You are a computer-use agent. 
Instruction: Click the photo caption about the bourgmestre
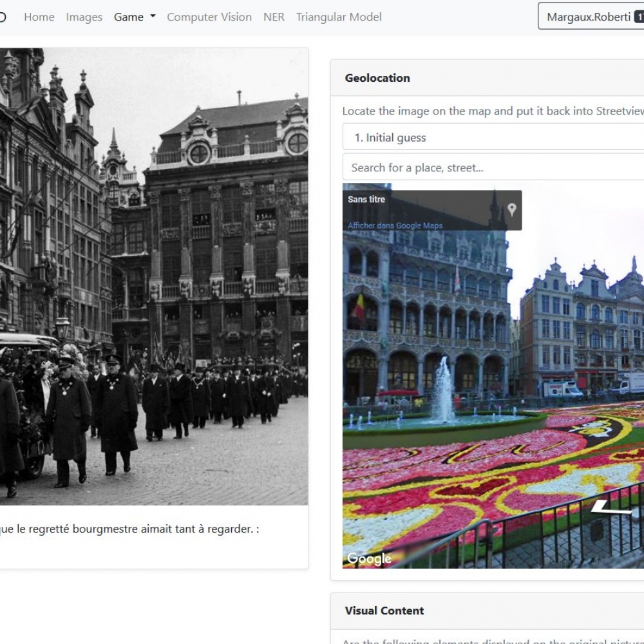pyautogui.click(x=129, y=529)
